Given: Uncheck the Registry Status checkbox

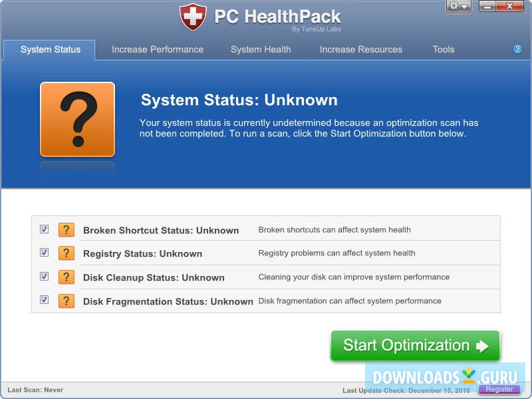Looking at the screenshot, I should click(44, 253).
